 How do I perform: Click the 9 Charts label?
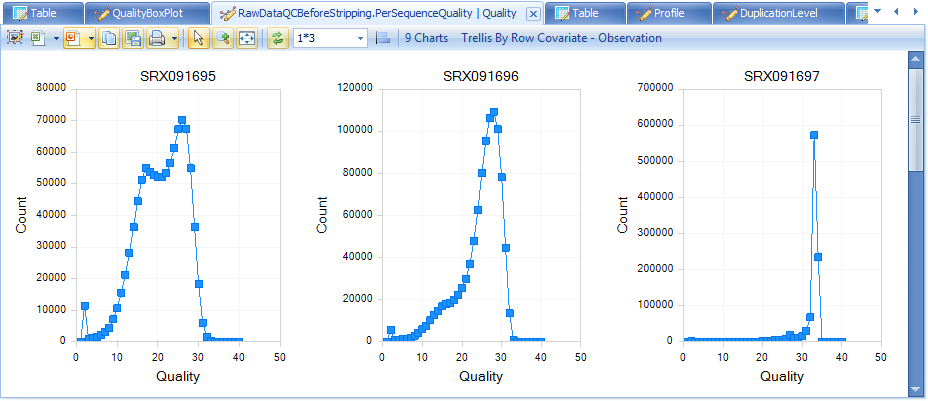426,38
